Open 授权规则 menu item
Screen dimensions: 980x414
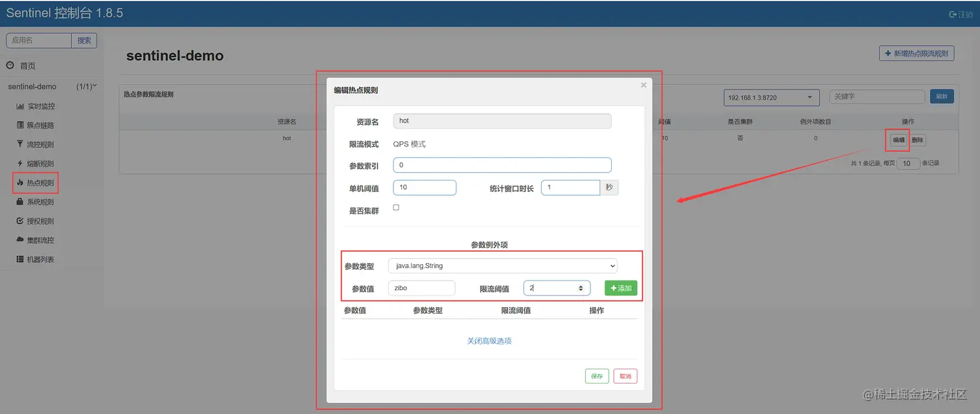click(41, 221)
